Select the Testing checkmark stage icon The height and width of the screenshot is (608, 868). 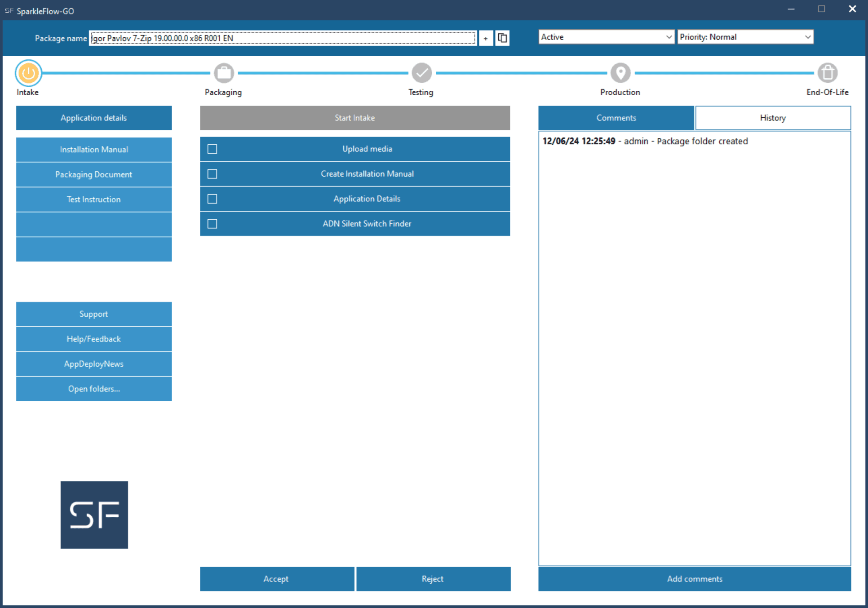(x=421, y=73)
